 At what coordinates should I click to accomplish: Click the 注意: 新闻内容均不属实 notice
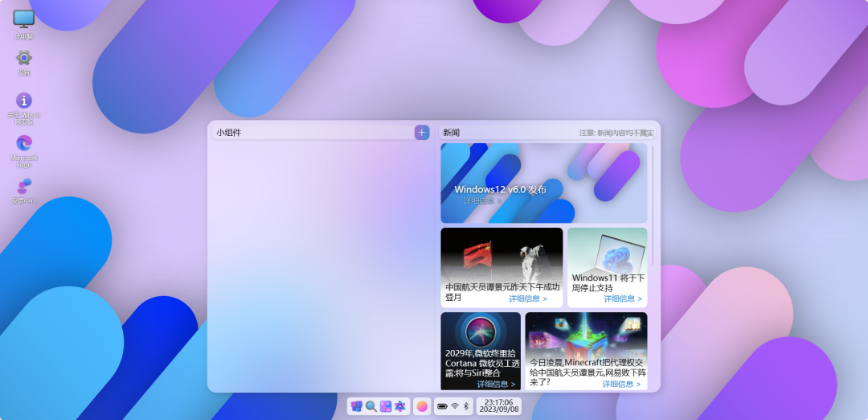point(616,133)
